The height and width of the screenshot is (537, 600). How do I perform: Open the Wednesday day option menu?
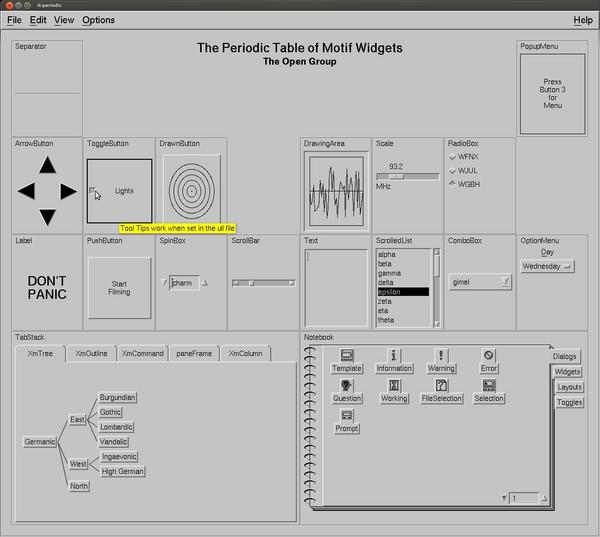pyautogui.click(x=547, y=266)
